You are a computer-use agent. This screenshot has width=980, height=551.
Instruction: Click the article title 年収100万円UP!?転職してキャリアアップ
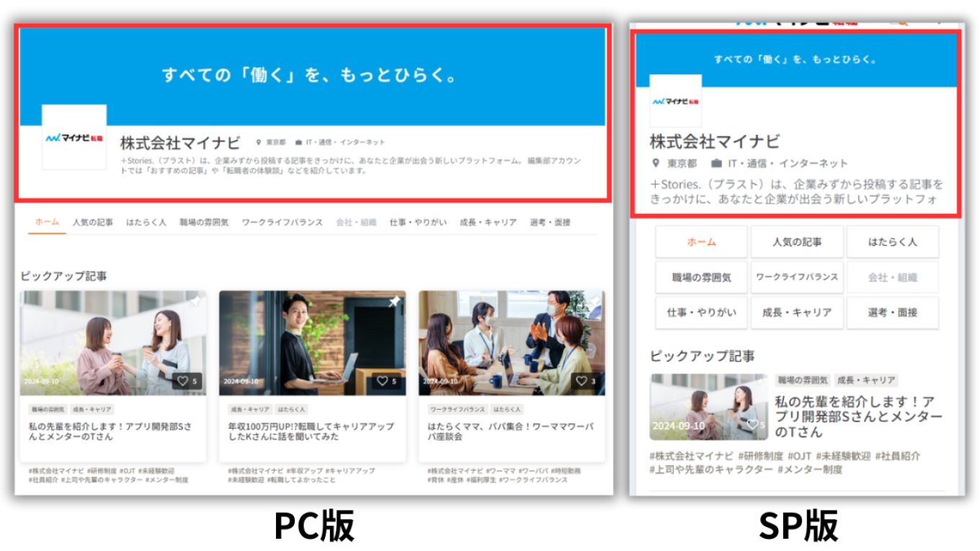[x=311, y=431]
